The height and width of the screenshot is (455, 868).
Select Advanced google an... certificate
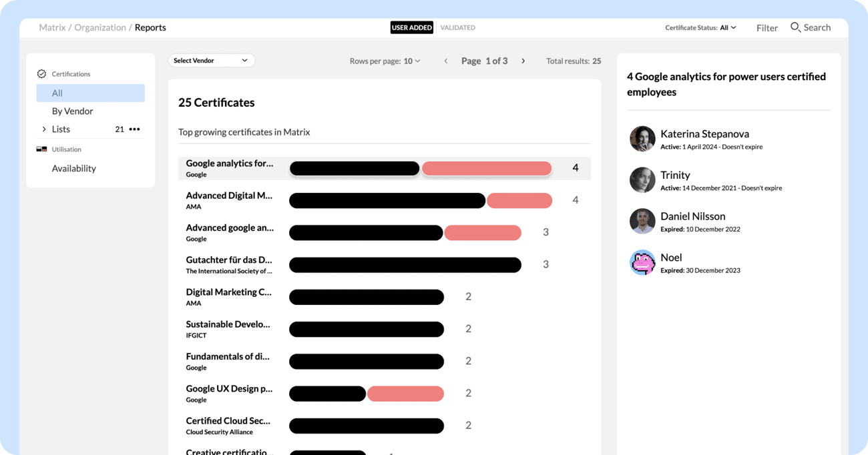230,227
